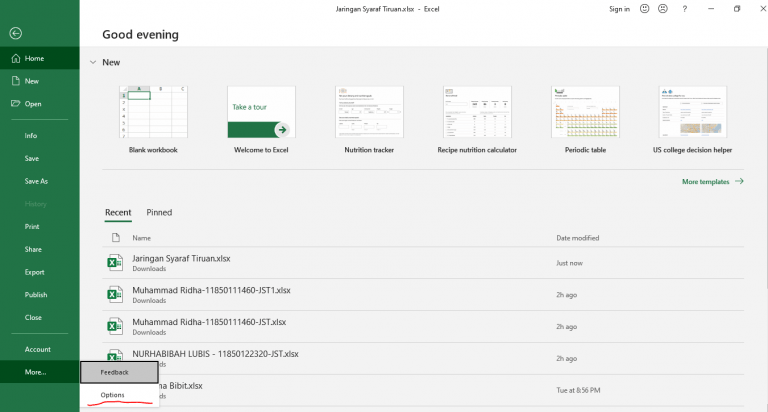Choose Feedback from the popup menu
The height and width of the screenshot is (412, 768).
120,372
